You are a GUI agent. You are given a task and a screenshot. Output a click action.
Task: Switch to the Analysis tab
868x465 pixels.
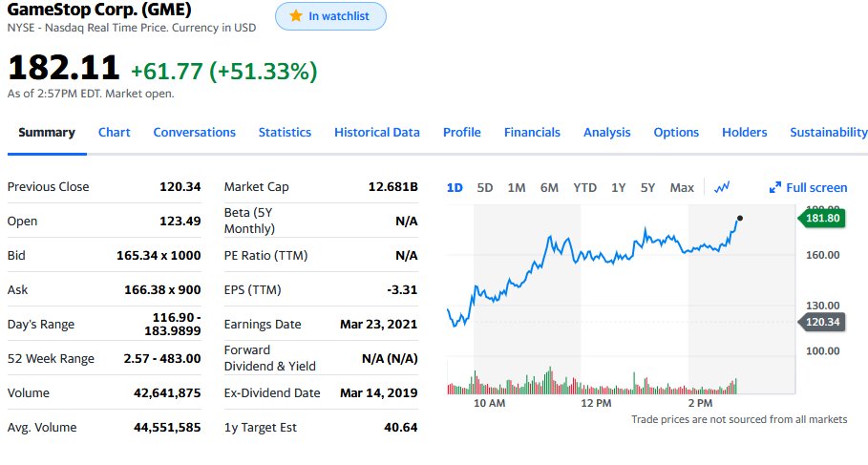(606, 133)
